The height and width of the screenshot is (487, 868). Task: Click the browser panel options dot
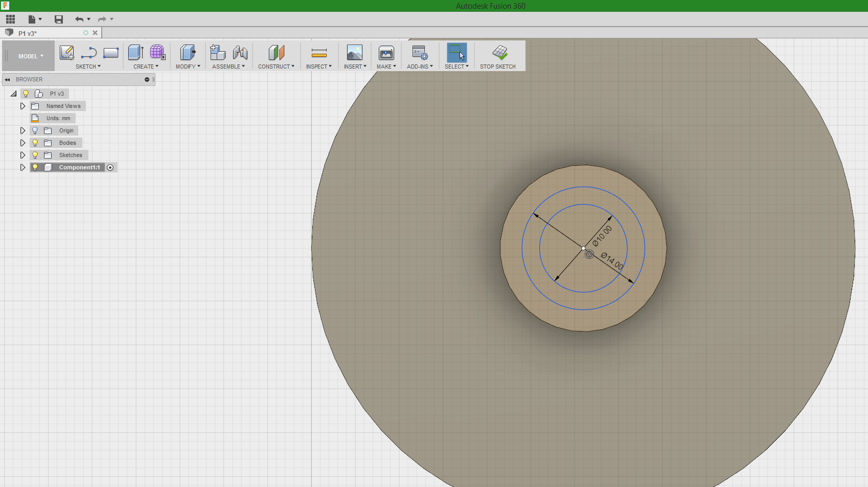click(147, 80)
